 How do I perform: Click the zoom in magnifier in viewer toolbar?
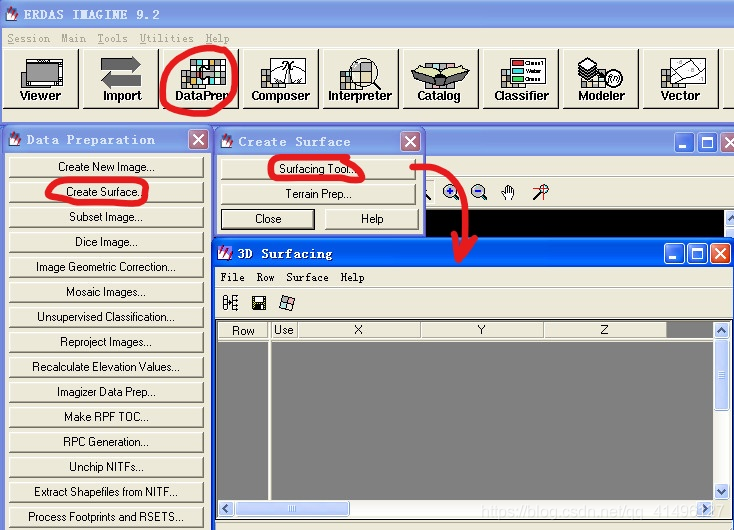point(451,192)
